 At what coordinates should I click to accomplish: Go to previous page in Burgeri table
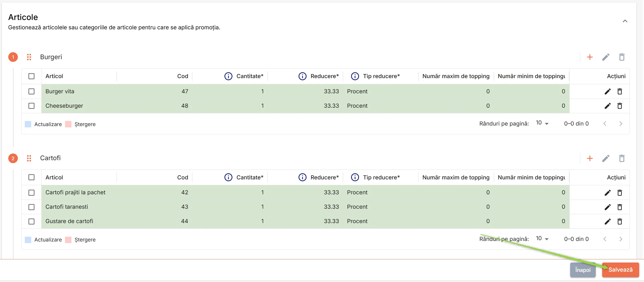point(605,124)
